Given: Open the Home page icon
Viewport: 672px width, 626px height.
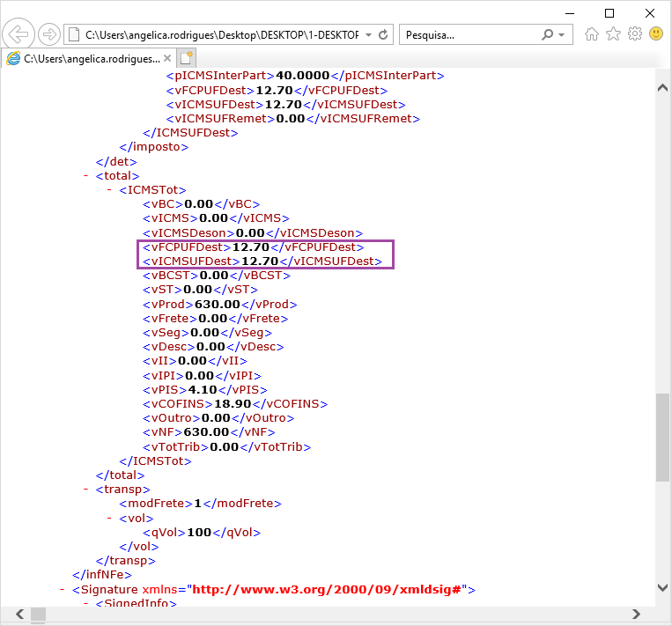Looking at the screenshot, I should coord(592,34).
